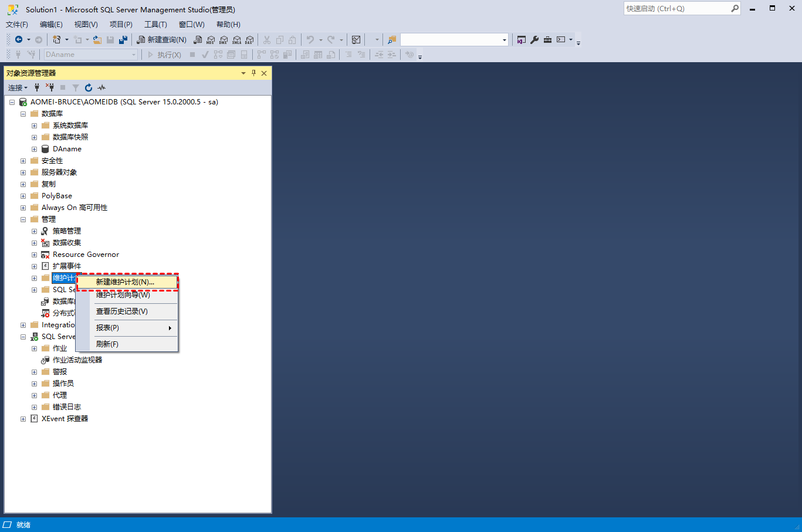Click the Open File folder icon in toolbar
The width and height of the screenshot is (802, 532).
tap(97, 40)
